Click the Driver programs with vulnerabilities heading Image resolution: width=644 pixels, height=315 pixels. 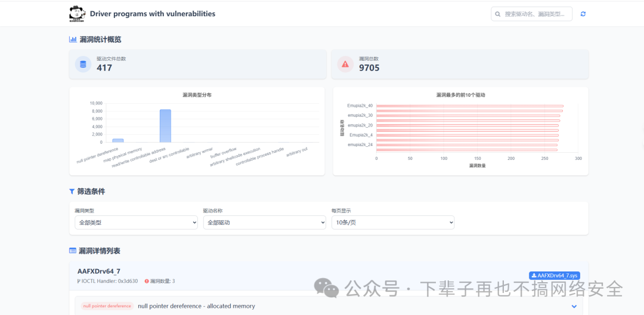coord(153,14)
